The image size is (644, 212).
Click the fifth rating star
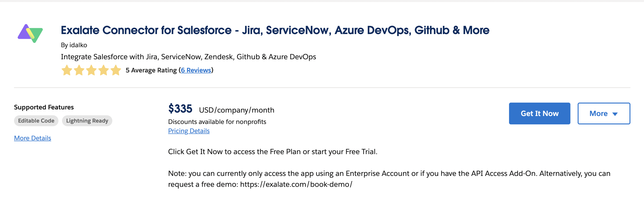(x=116, y=70)
